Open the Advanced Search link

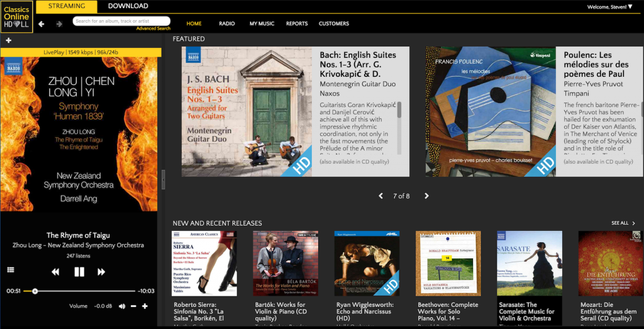(153, 28)
